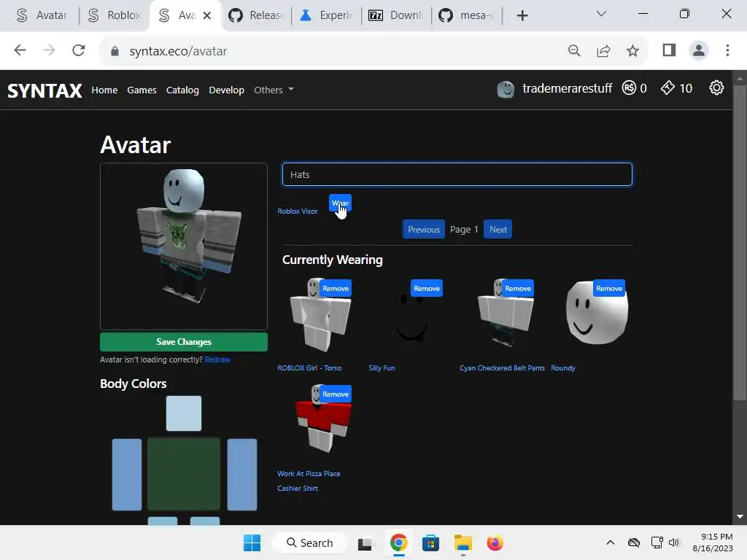
Task: Click the user avatar headshot icon
Action: (506, 88)
